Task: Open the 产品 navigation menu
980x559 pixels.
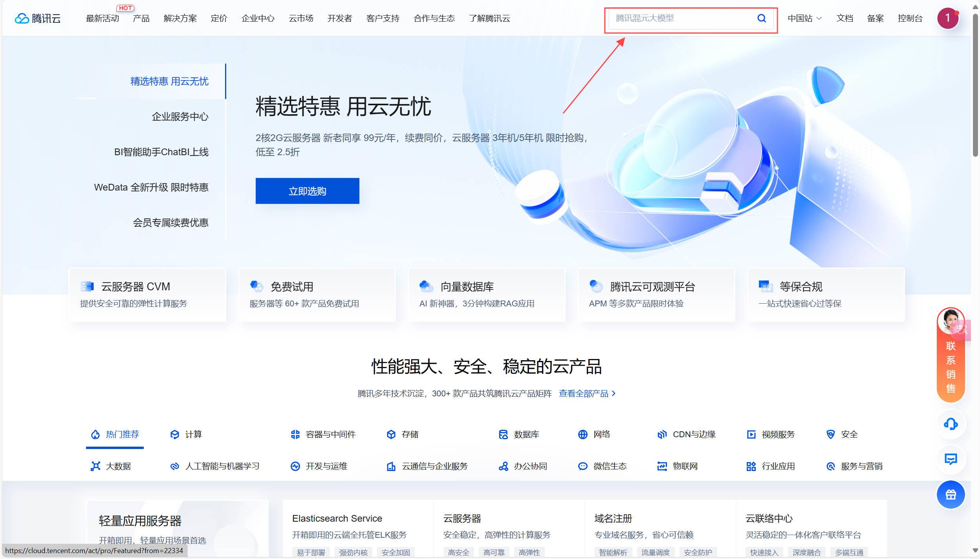Action: (141, 18)
